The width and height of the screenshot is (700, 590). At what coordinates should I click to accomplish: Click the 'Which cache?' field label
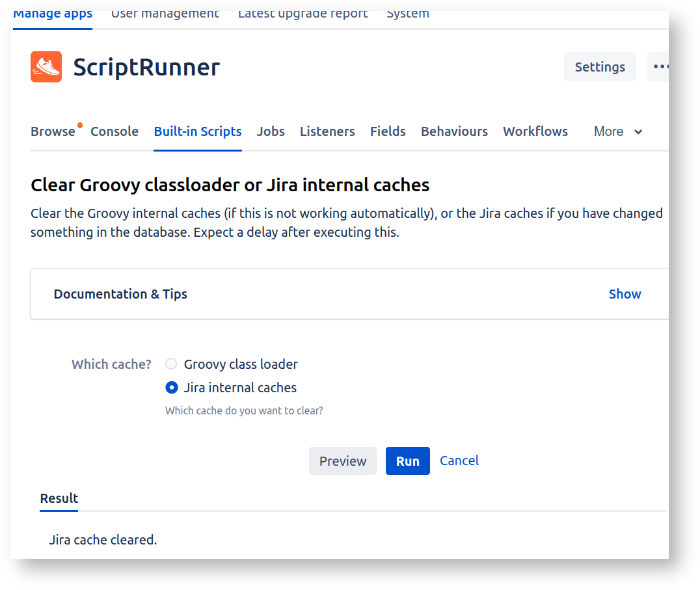coord(111,364)
